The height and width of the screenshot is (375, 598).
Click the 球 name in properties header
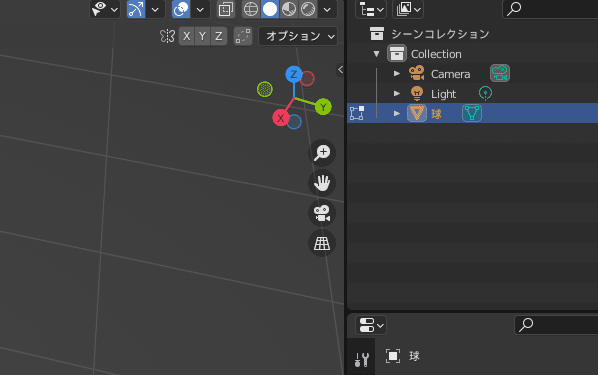(415, 356)
